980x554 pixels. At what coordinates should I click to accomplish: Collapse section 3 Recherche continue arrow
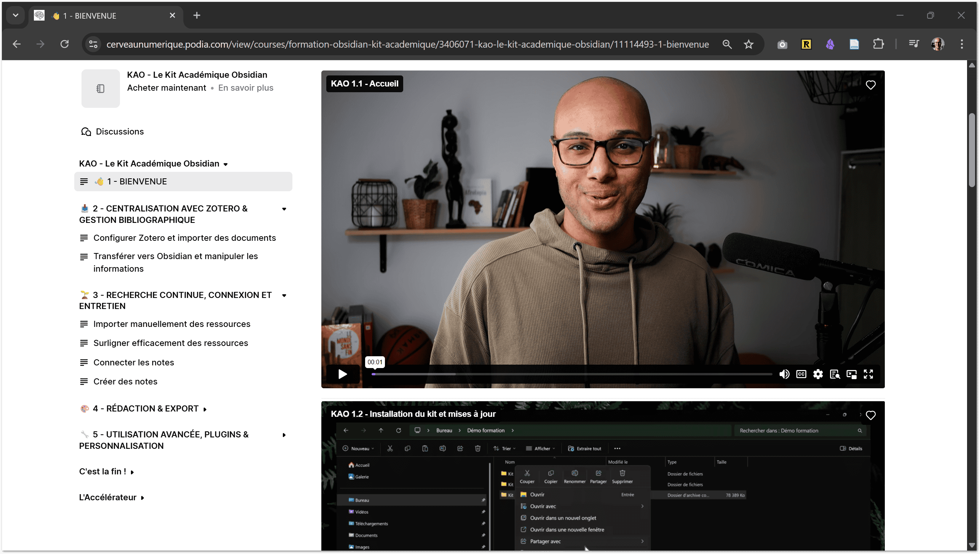click(284, 295)
